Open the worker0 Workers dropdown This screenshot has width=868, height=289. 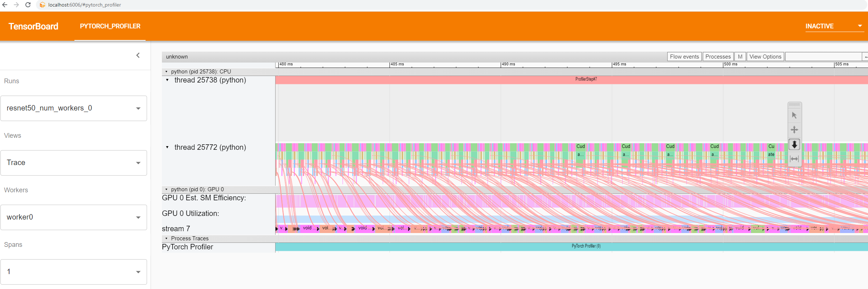point(74,217)
